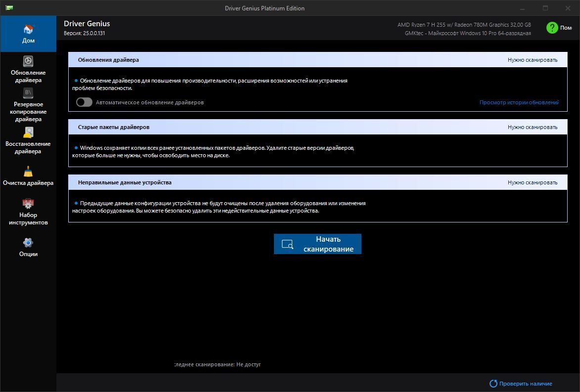Click the Начать сканирование button
This screenshot has height=392, width=580.
click(x=317, y=244)
